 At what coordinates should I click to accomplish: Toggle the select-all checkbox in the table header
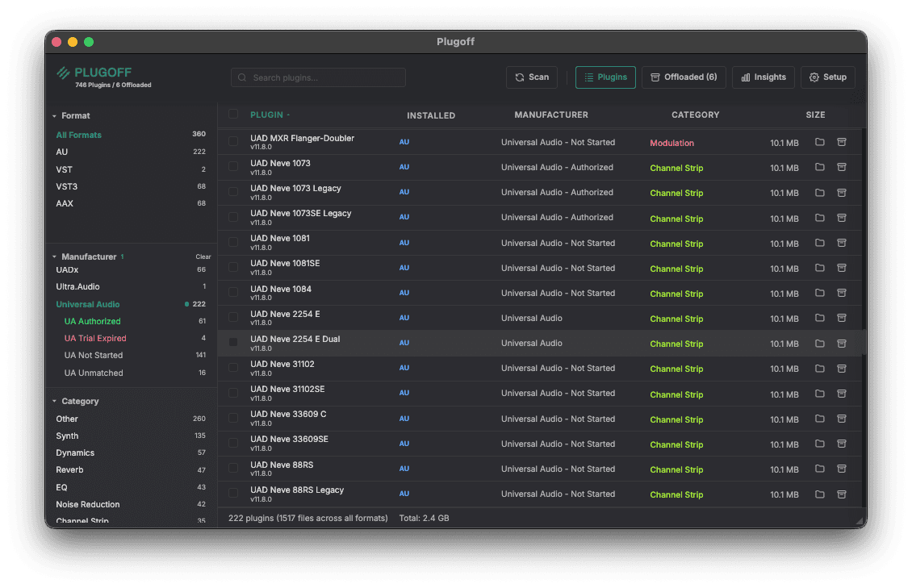[232, 114]
